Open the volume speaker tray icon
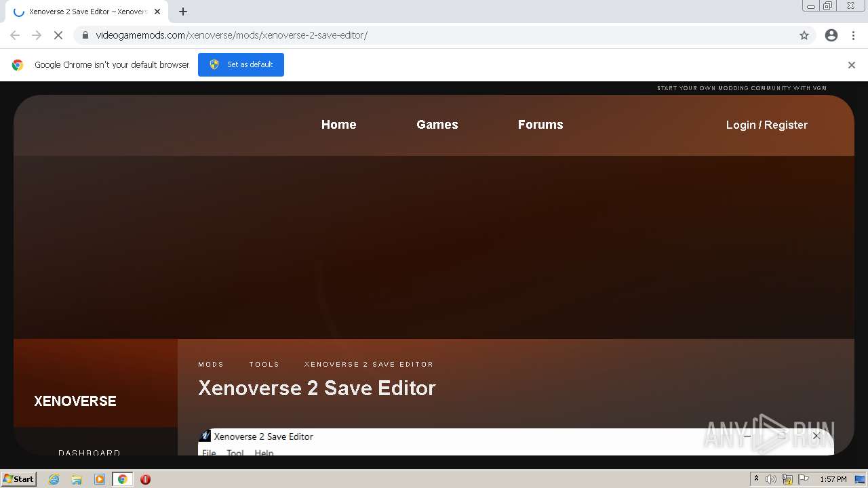This screenshot has height=488, width=868. click(x=771, y=479)
